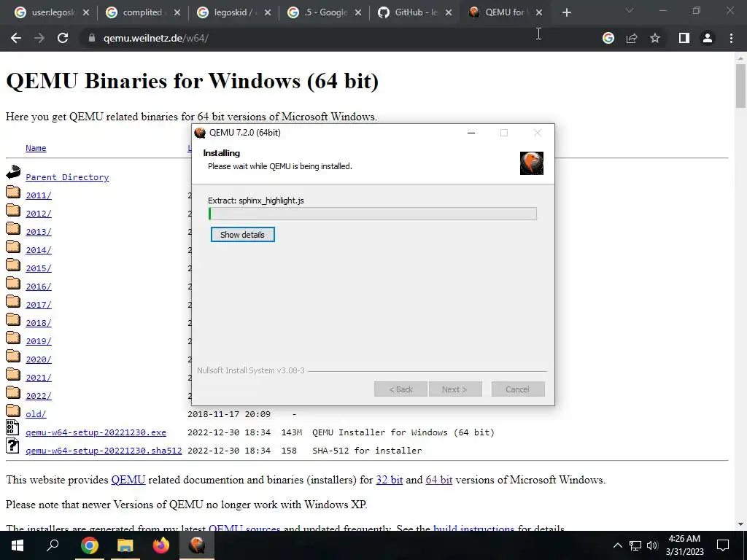Click the unknown file icon beside sha512
The height and width of the screenshot is (560, 747).
pyautogui.click(x=13, y=446)
